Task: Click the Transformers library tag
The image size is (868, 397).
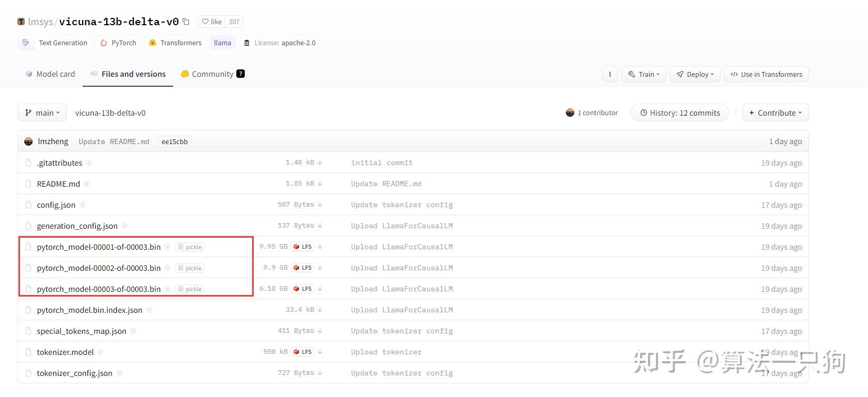Action: click(x=175, y=43)
